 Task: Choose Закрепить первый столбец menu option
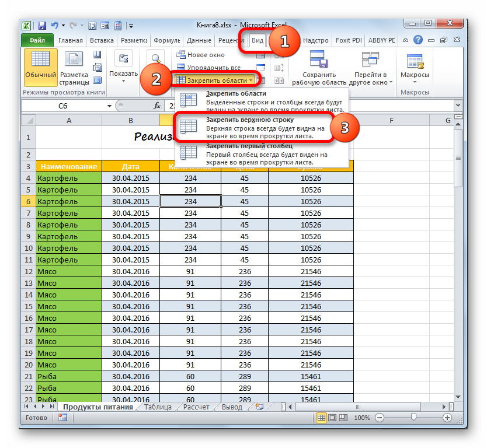click(x=262, y=154)
